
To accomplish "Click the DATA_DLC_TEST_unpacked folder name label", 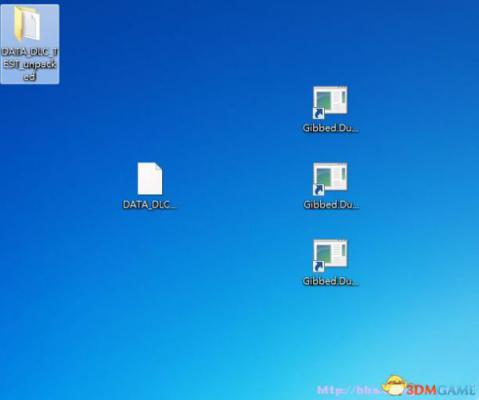I will click(x=30, y=64).
